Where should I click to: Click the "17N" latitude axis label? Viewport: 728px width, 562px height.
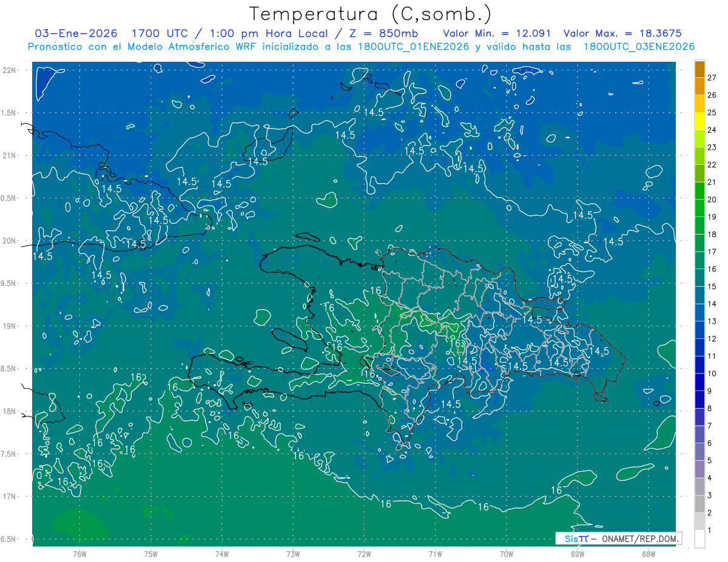[10, 497]
